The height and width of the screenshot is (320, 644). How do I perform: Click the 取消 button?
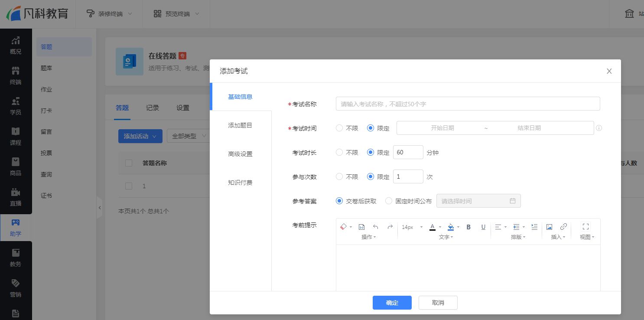[x=438, y=303]
